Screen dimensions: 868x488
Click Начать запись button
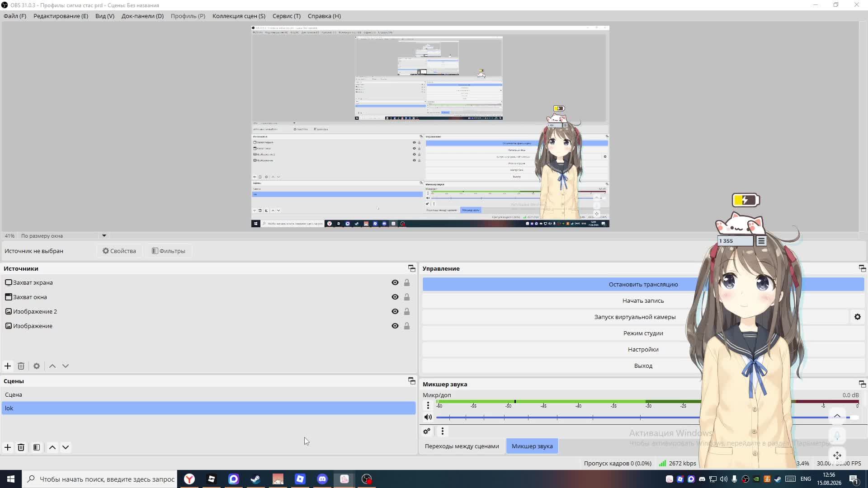click(x=643, y=300)
